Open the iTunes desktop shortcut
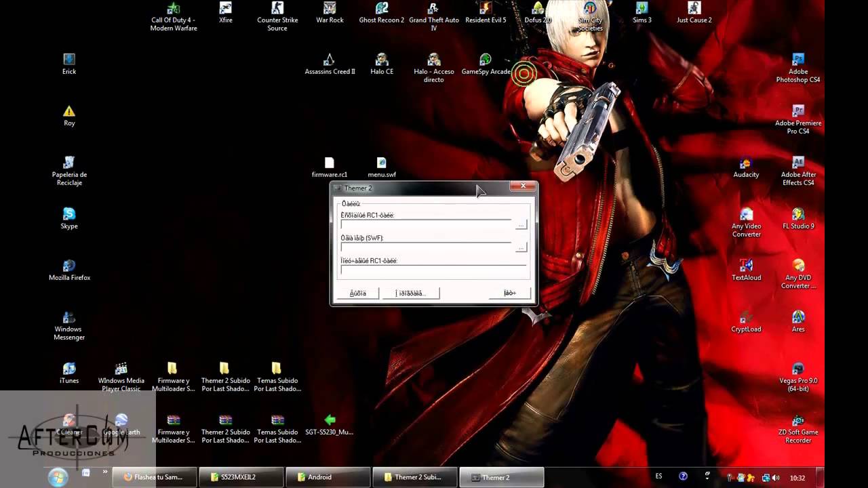This screenshot has width=868, height=488. coord(69,373)
